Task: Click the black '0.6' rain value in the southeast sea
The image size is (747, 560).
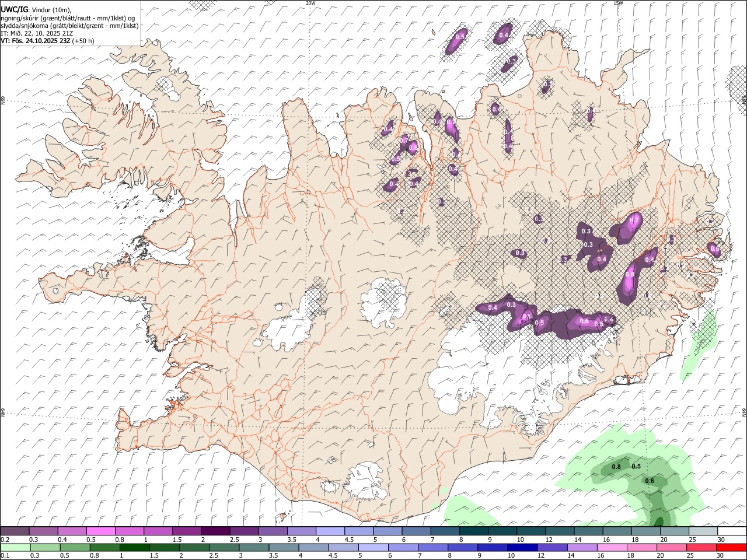Action: click(x=650, y=481)
